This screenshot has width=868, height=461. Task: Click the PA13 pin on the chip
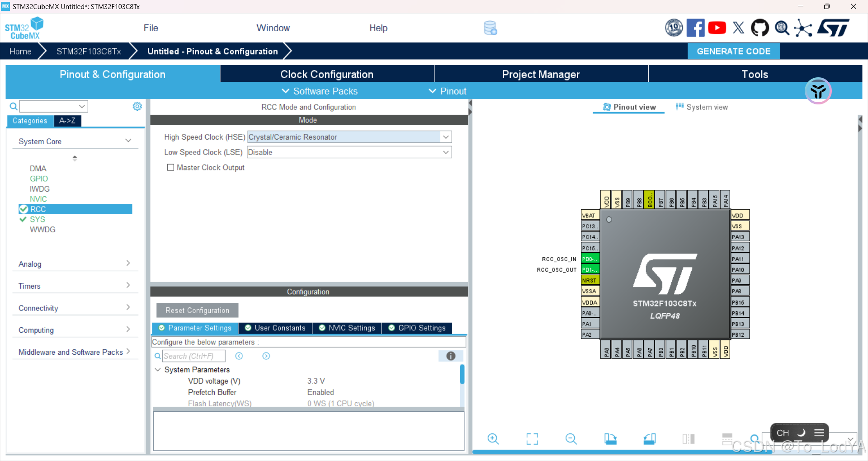pos(740,237)
